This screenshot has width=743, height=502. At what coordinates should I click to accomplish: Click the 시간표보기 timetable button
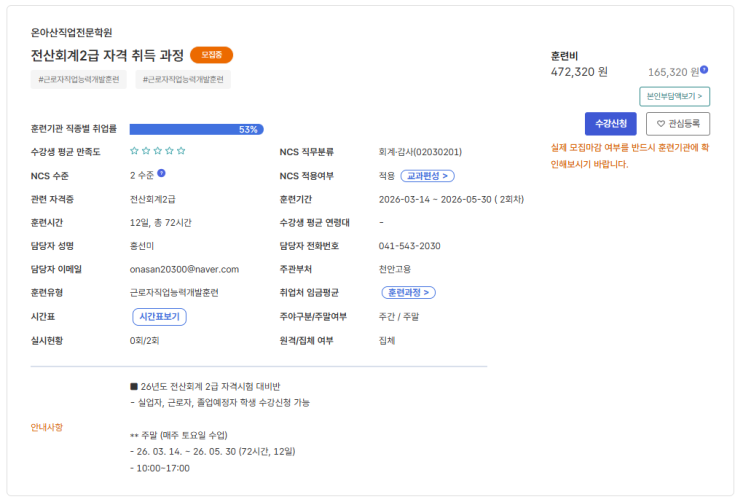pyautogui.click(x=159, y=316)
